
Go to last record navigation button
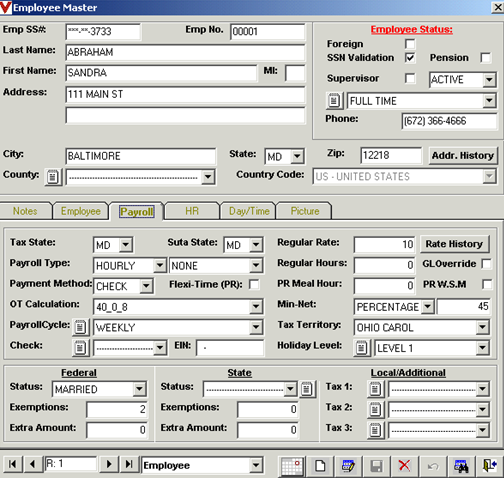(129, 464)
